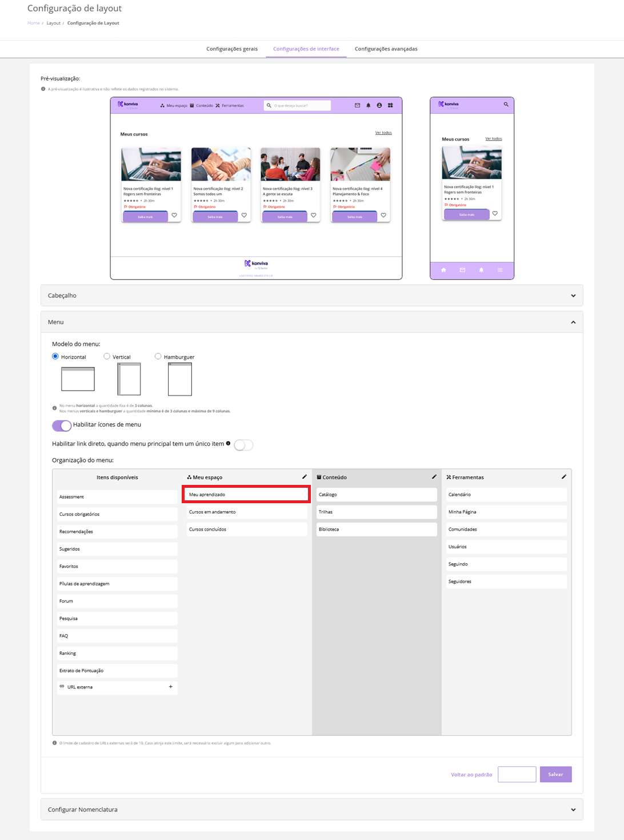This screenshot has height=840, width=624.
Task: Click the info icon beside direct link option
Action: [x=228, y=443]
